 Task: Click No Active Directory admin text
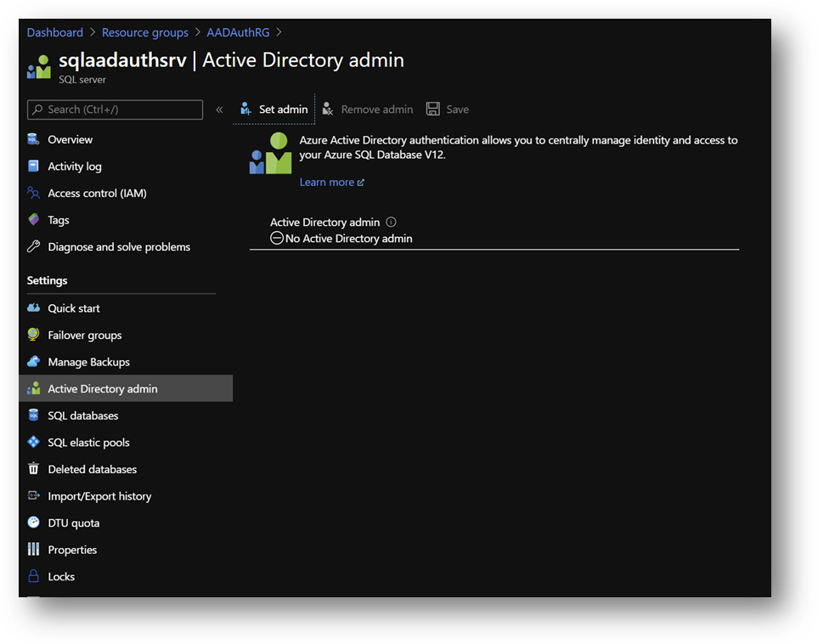[348, 239]
